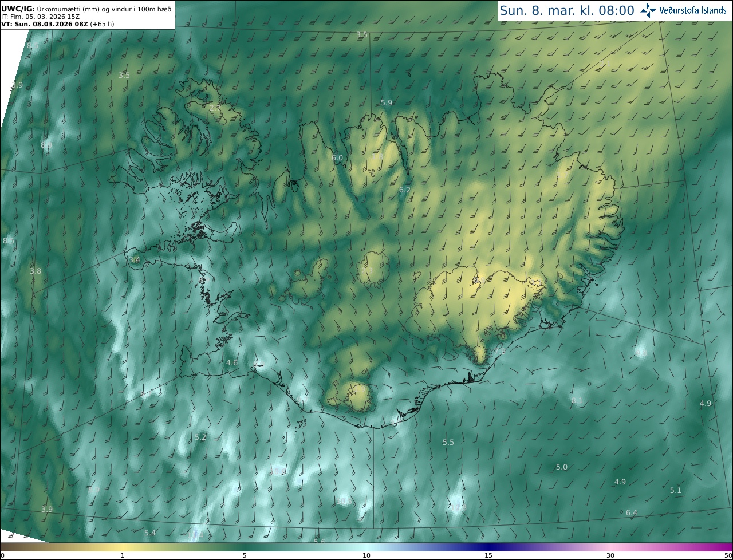Click the "6.2" value on the map
The image size is (733, 560).
[404, 190]
